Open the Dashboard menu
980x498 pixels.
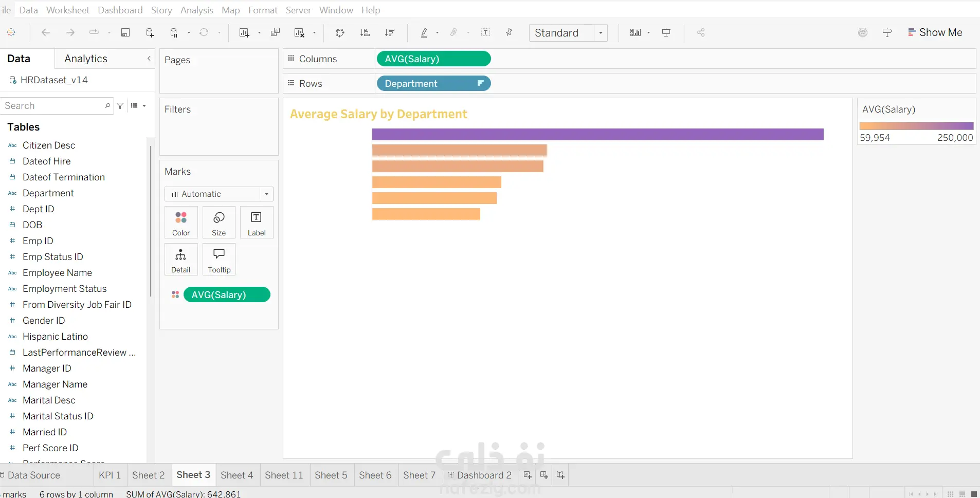120,10
